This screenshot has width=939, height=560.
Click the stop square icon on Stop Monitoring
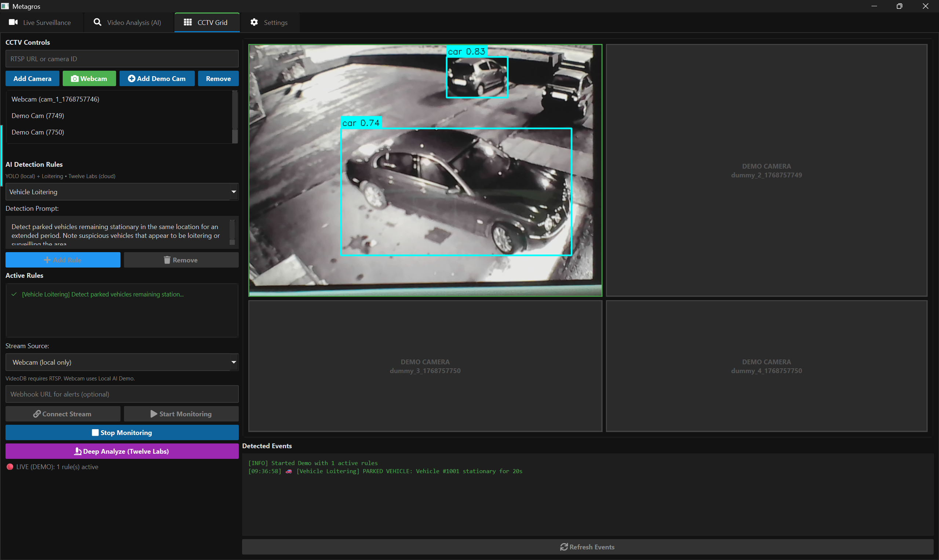(95, 432)
